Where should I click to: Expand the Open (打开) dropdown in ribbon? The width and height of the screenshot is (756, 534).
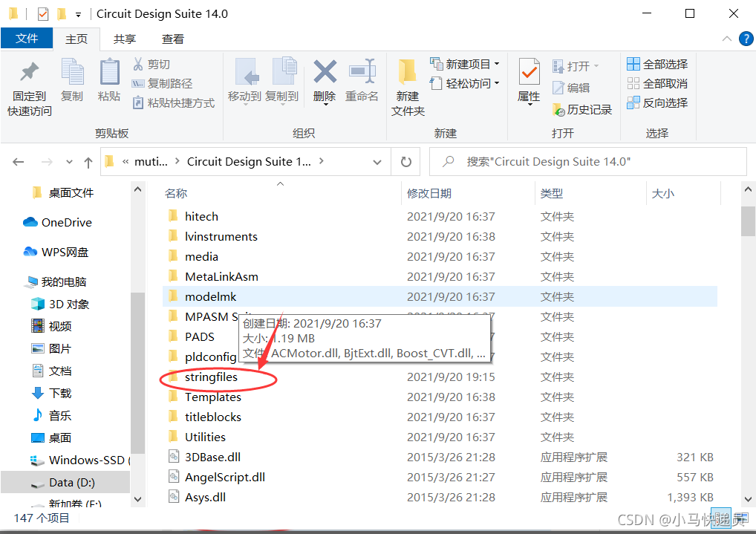tap(596, 65)
